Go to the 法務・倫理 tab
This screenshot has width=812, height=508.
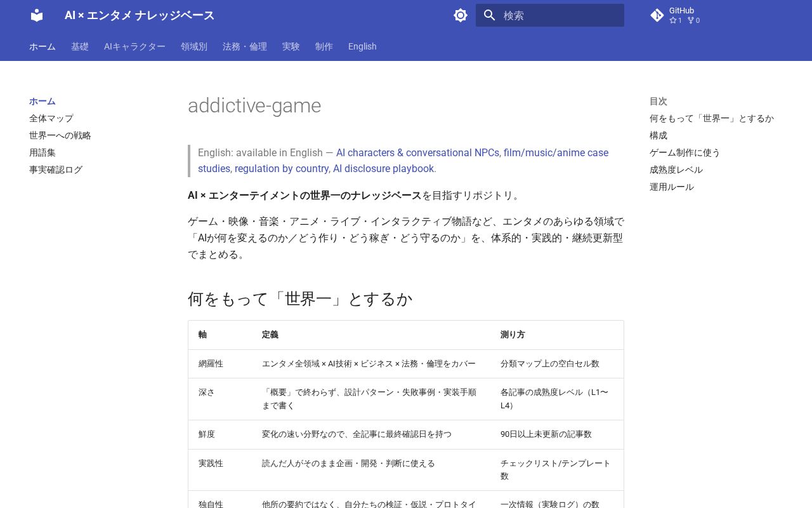coord(245,46)
